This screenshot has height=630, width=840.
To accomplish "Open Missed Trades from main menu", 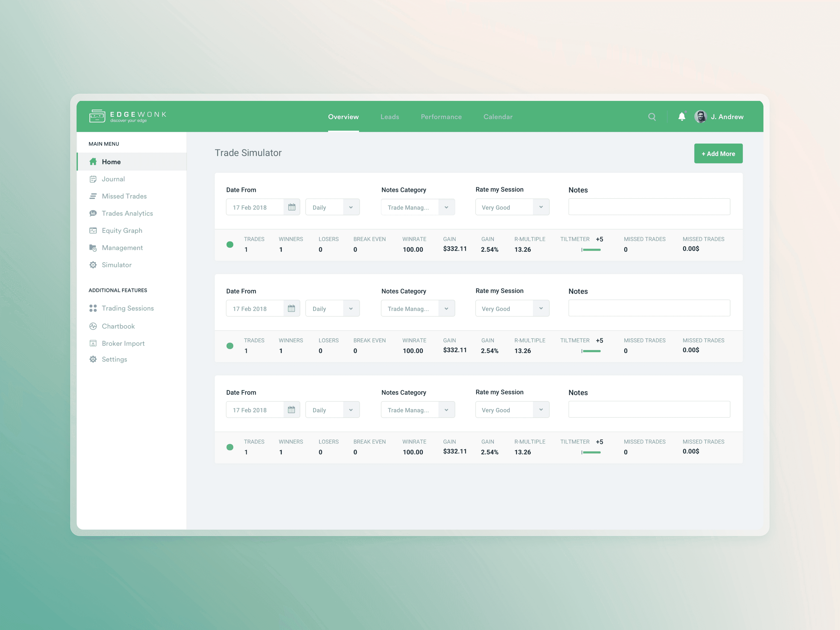I will (x=124, y=196).
